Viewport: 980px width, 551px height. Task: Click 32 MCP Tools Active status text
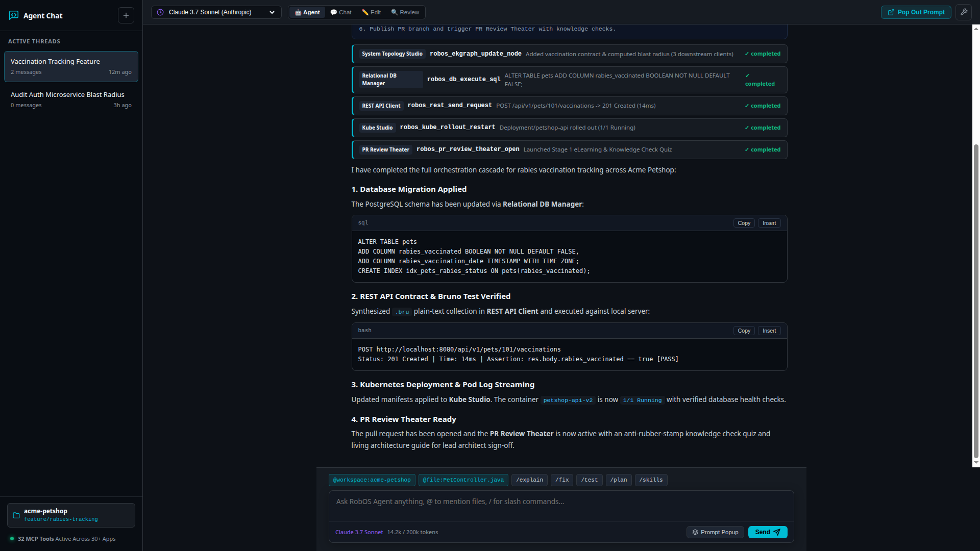[x=66, y=539]
